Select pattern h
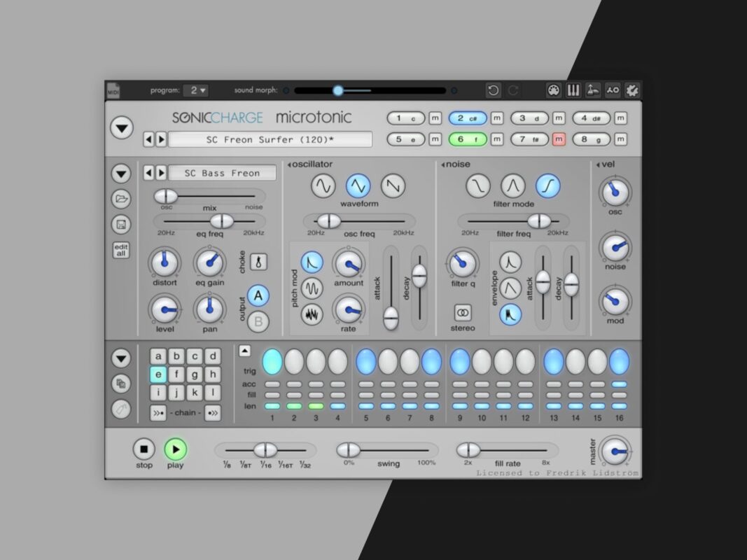Screen dimensions: 747x560 pyautogui.click(x=212, y=374)
